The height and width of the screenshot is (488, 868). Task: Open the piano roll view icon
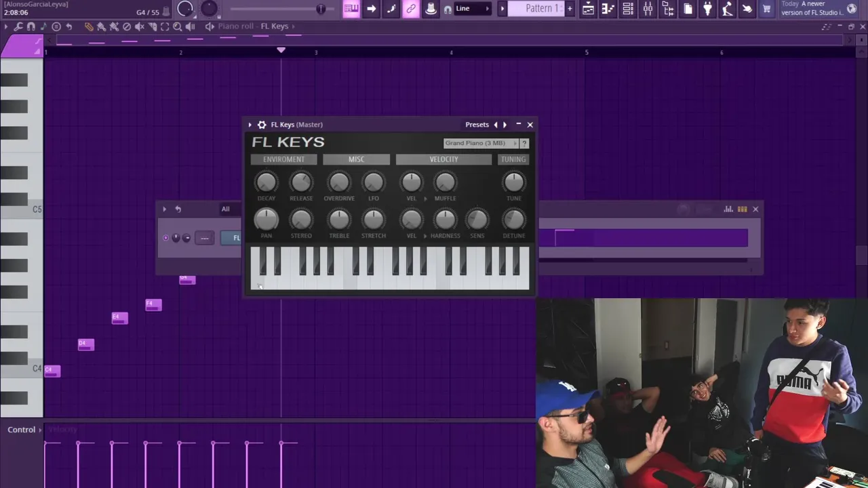pos(608,9)
